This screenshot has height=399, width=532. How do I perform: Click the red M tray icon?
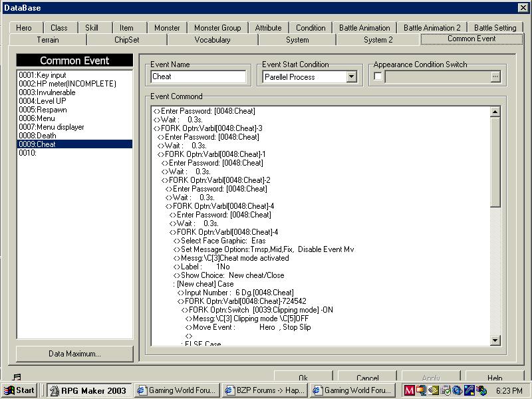(409, 390)
